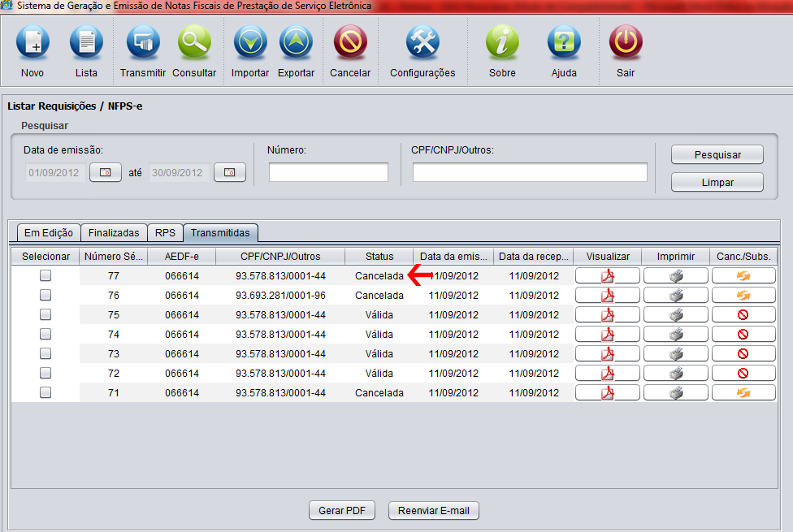Click the Transmitir toolbar icon
Viewport: 793px width, 532px height.
(x=143, y=42)
